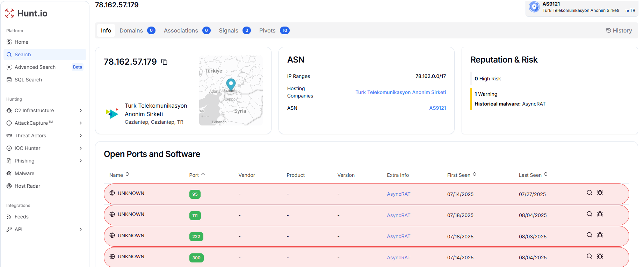Click bug icon in port 222 row
Image resolution: width=644 pixels, height=267 pixels.
(600, 235)
